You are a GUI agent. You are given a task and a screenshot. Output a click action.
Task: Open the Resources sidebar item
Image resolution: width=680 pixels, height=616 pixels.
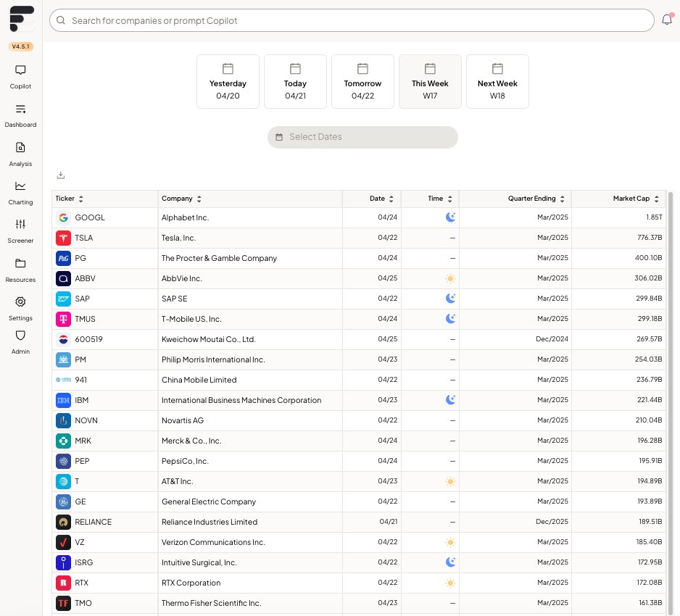point(20,270)
